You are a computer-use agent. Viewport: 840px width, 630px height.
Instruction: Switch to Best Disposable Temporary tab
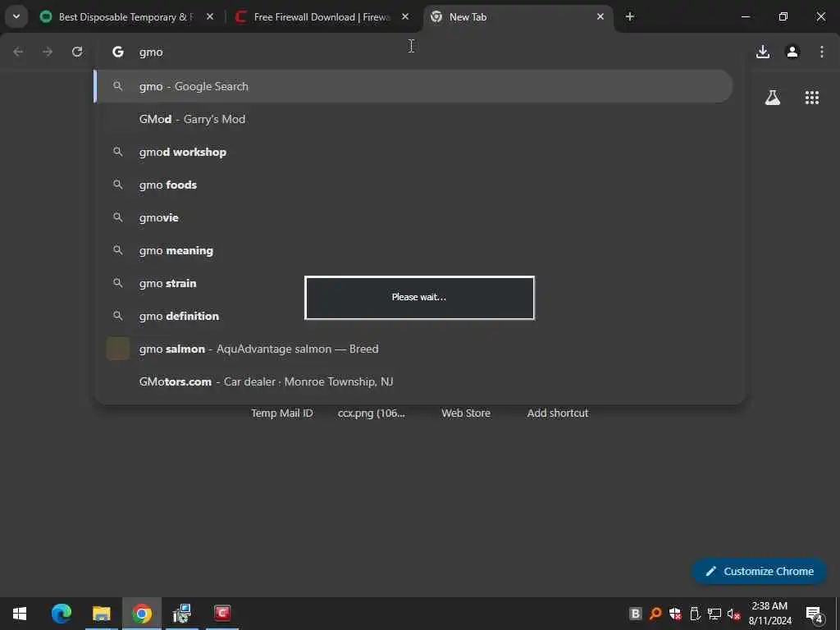tap(127, 17)
